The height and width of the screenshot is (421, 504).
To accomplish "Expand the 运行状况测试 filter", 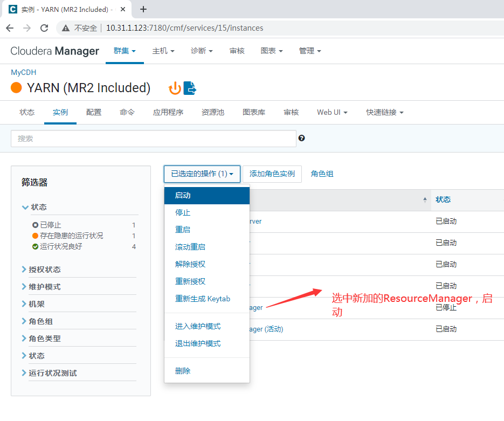I will click(x=49, y=373).
